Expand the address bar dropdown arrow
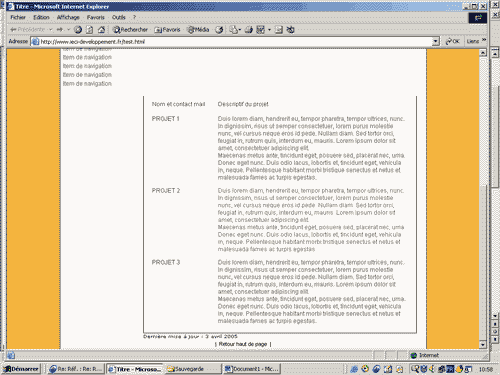This screenshot has height=375, width=500. point(436,42)
